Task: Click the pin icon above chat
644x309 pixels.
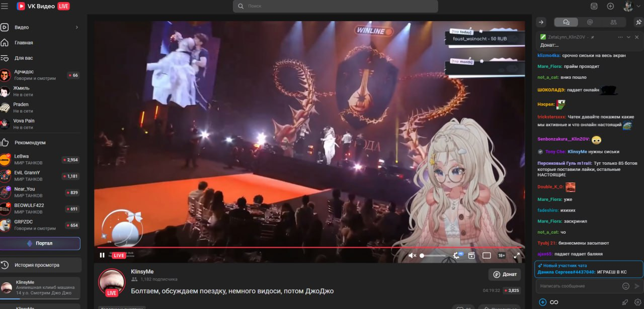Action: [x=638, y=22]
